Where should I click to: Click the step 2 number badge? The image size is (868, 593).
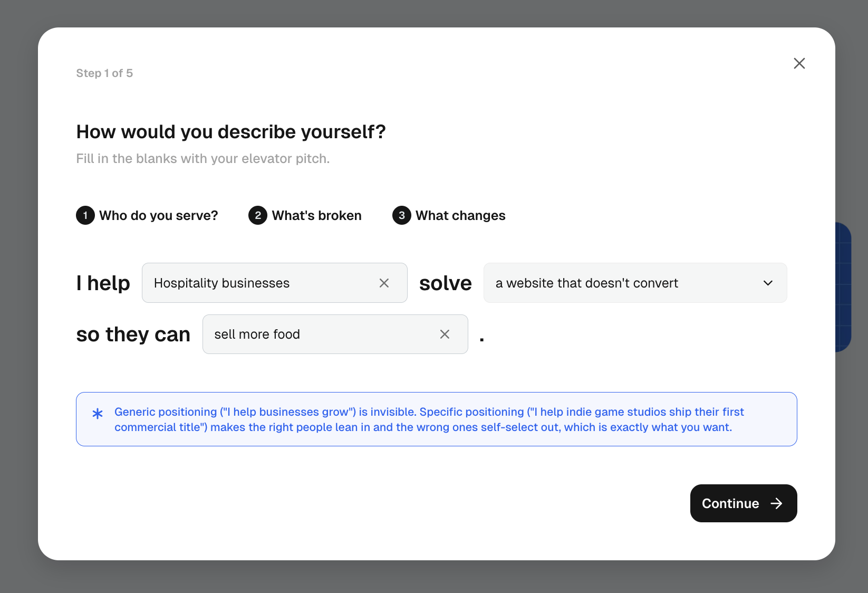click(x=258, y=215)
